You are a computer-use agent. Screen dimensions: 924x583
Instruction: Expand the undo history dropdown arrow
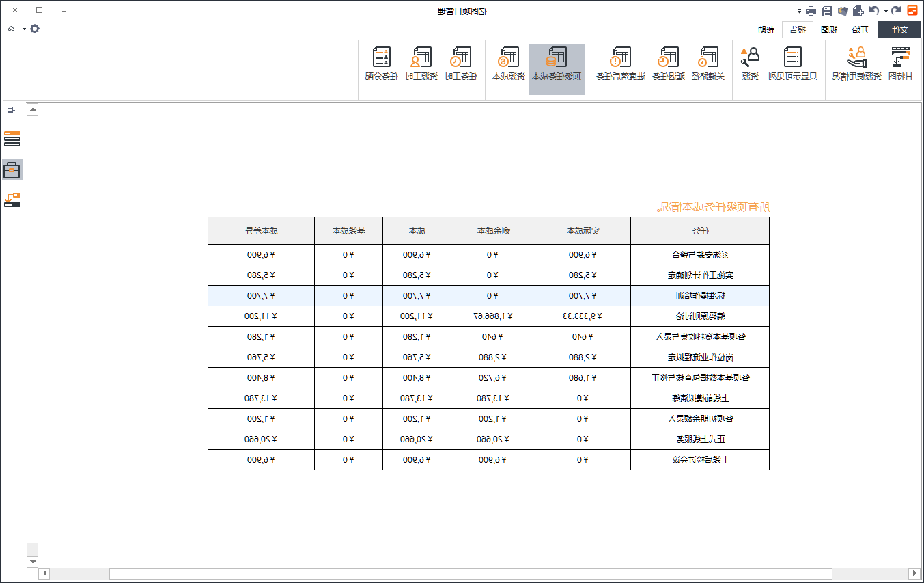(886, 11)
